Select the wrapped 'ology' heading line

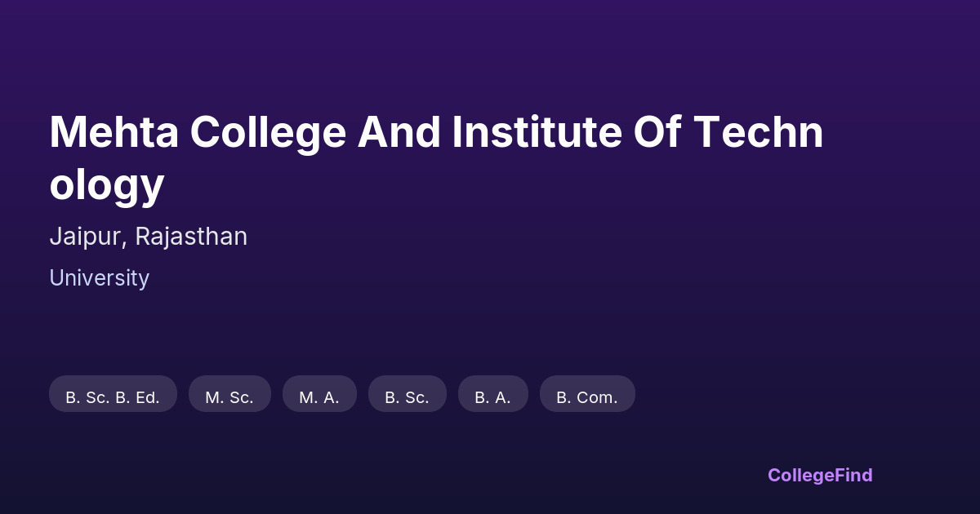tap(106, 184)
